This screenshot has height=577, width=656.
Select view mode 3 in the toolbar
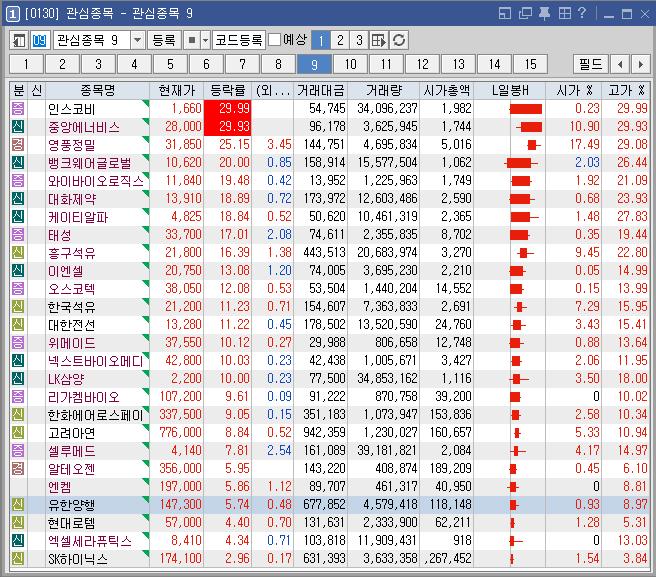coord(359,40)
